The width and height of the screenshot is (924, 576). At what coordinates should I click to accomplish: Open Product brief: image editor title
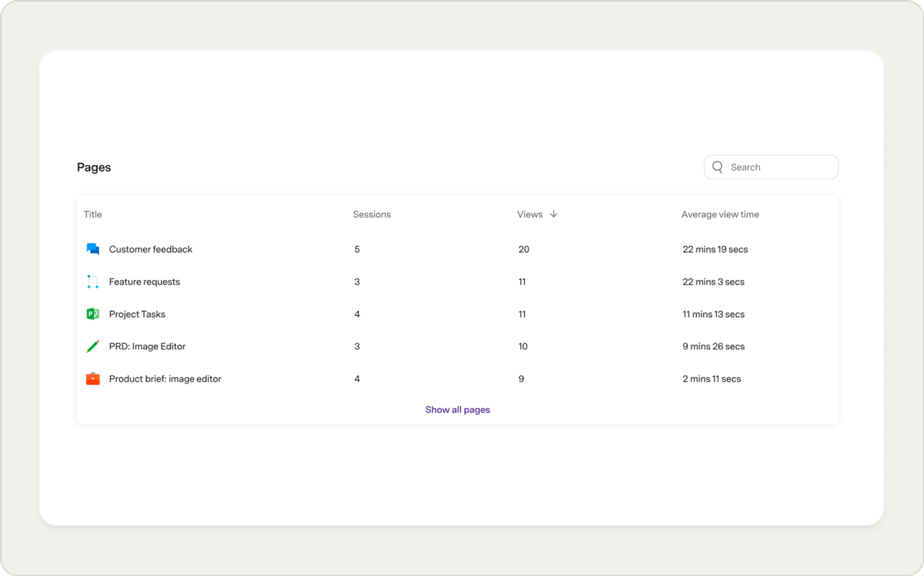[165, 379]
